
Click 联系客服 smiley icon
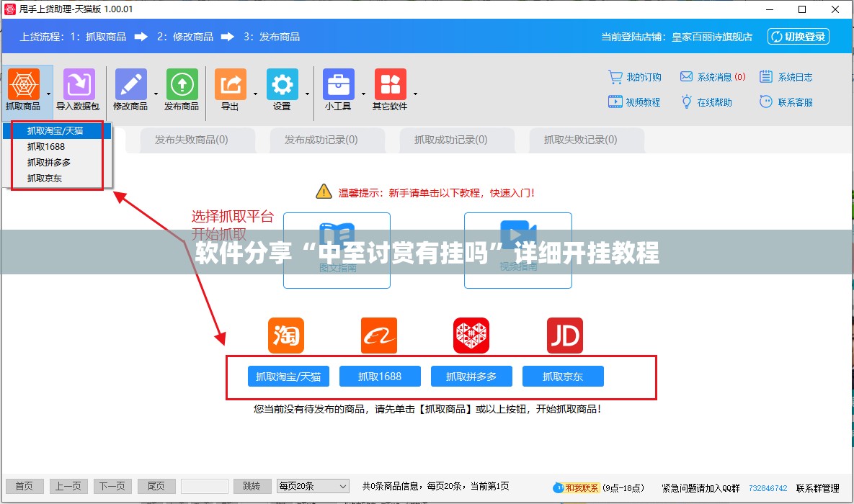point(766,102)
